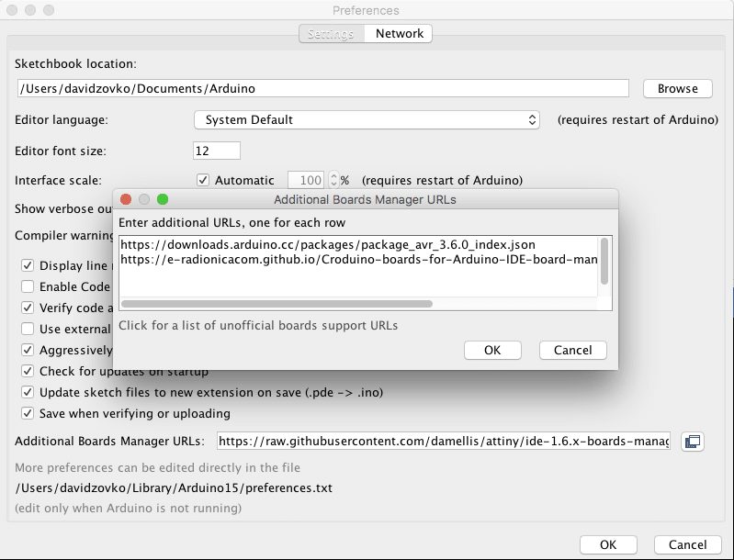This screenshot has width=734, height=560.
Task: Click the Editor font size field
Action: click(217, 150)
